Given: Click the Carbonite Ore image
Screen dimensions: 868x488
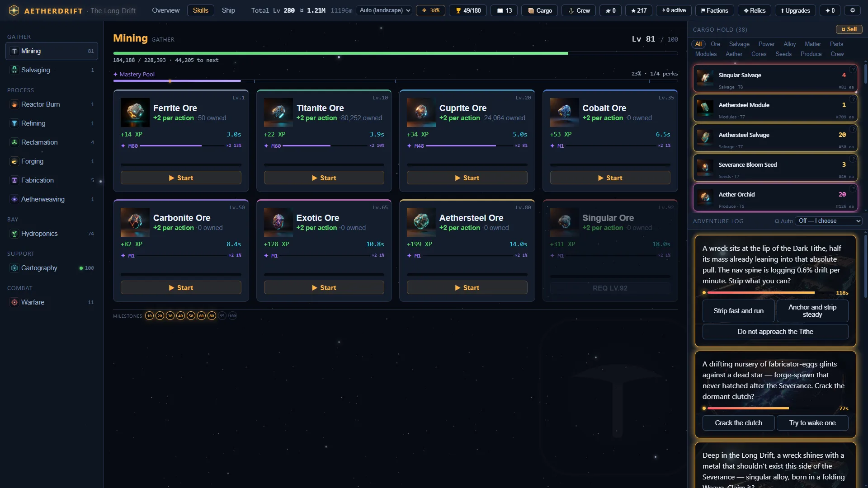Looking at the screenshot, I should pos(135,222).
